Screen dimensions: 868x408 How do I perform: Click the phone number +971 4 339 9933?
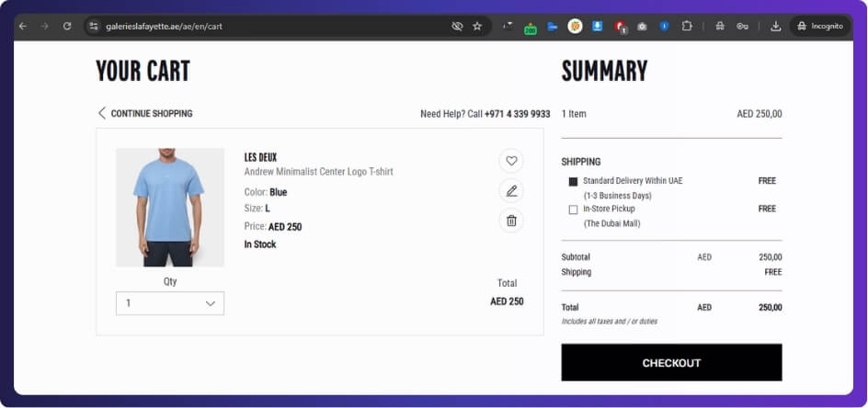[x=517, y=114]
